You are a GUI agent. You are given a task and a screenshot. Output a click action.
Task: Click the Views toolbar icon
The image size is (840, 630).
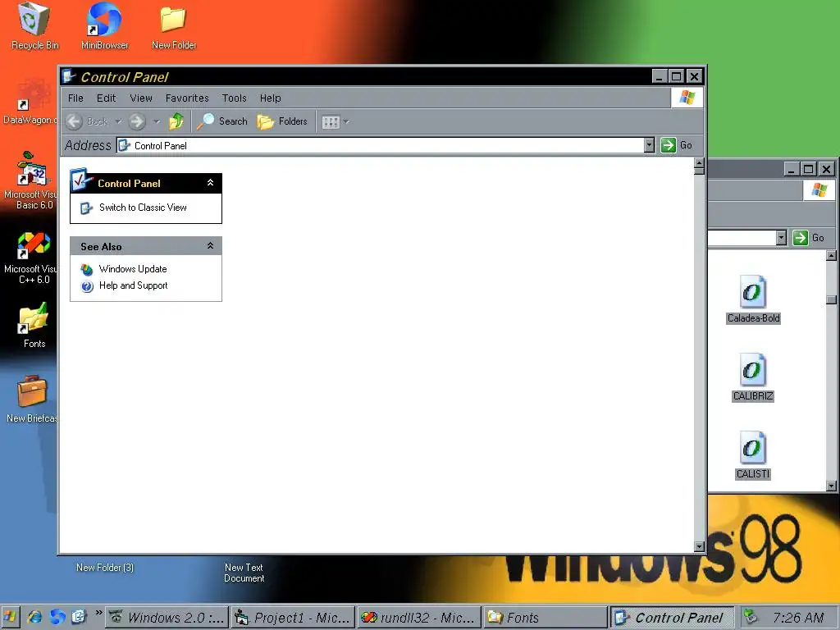(331, 122)
